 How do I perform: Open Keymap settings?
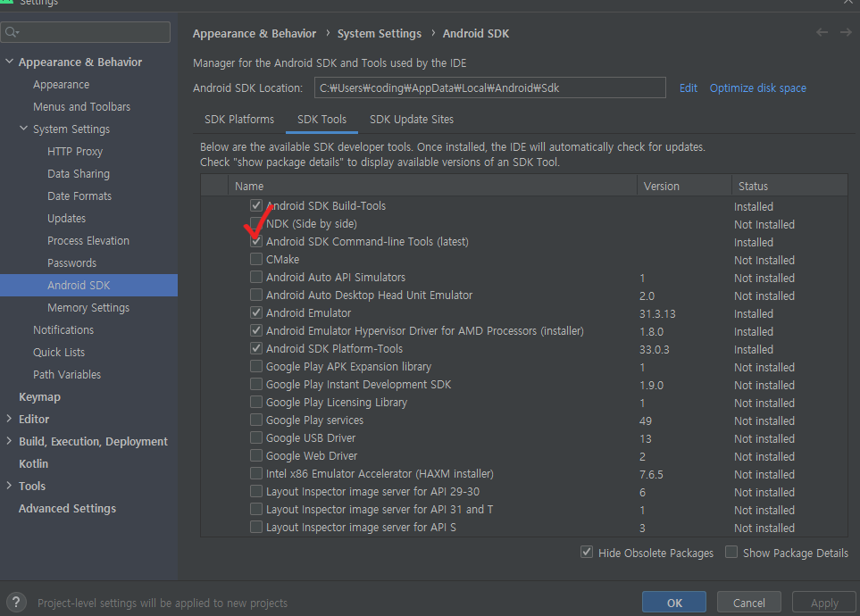click(x=39, y=396)
